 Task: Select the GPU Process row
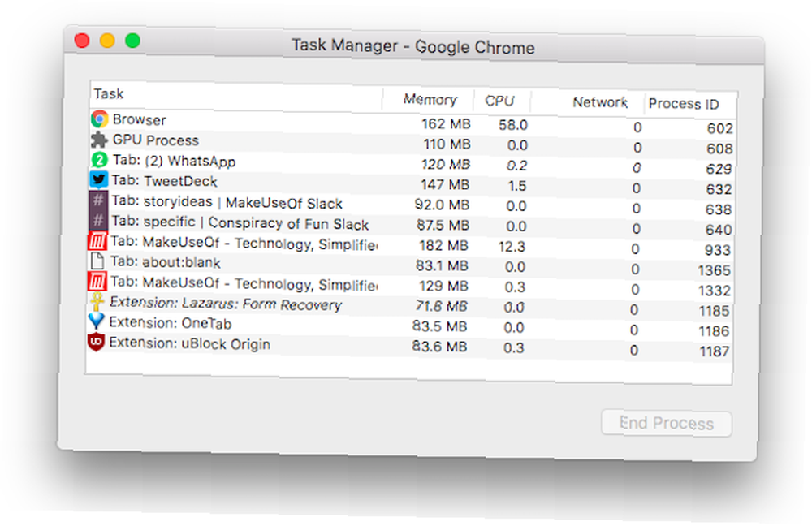[x=412, y=144]
